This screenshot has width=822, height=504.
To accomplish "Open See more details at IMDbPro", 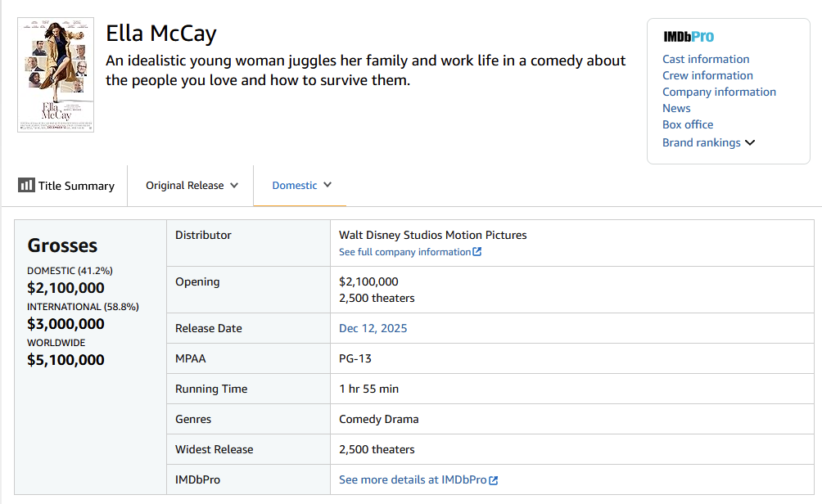I will point(413,479).
